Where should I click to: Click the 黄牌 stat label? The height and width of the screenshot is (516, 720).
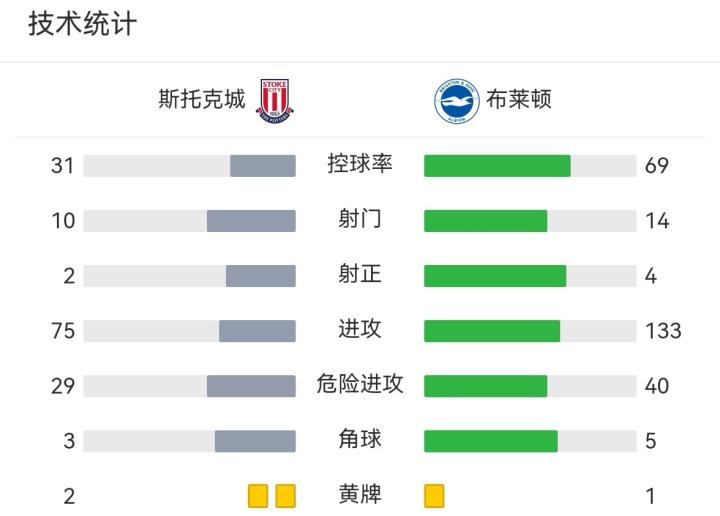[360, 494]
